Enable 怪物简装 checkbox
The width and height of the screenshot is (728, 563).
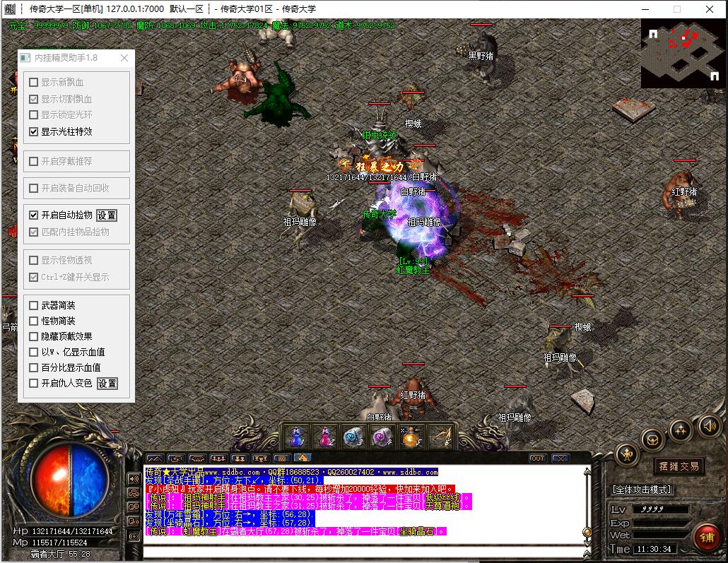[33, 321]
